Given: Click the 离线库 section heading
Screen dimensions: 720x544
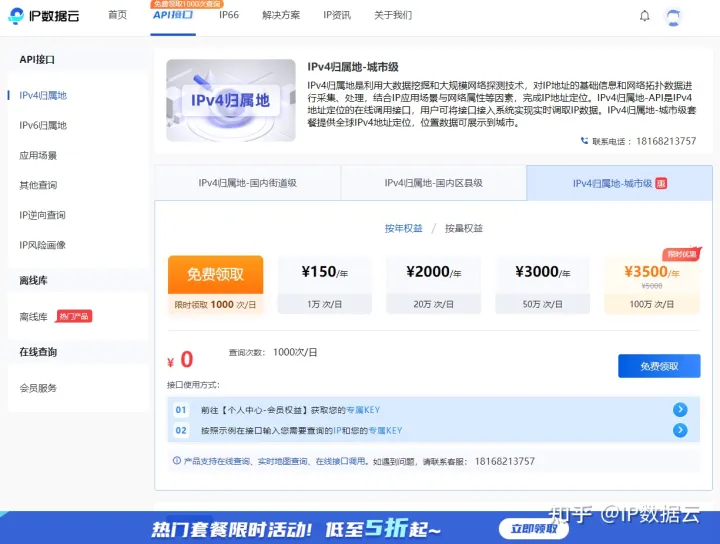Looking at the screenshot, I should (33, 280).
